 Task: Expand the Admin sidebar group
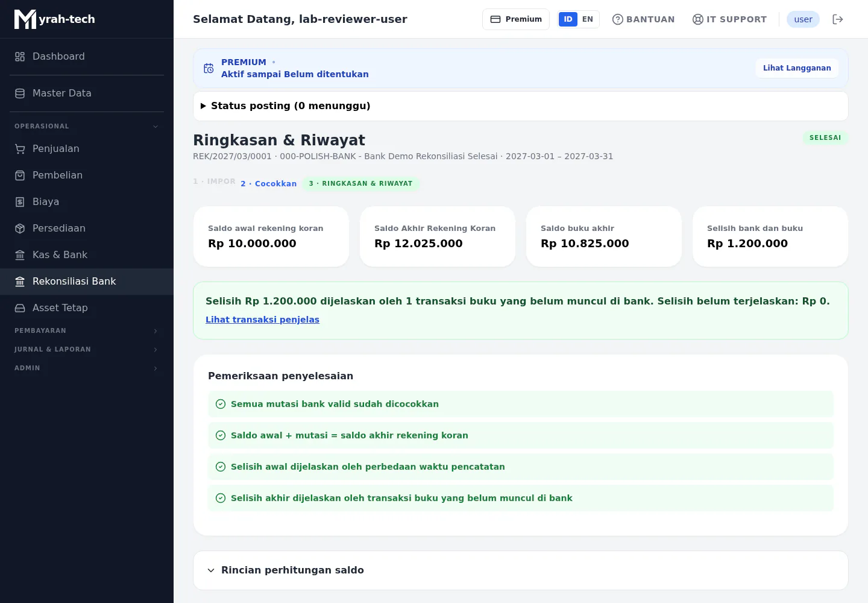point(87,368)
